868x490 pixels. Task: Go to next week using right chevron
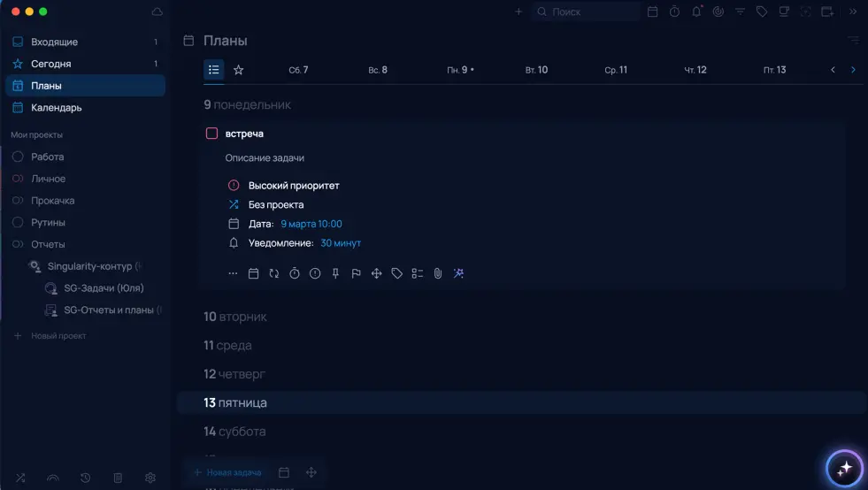(x=853, y=70)
